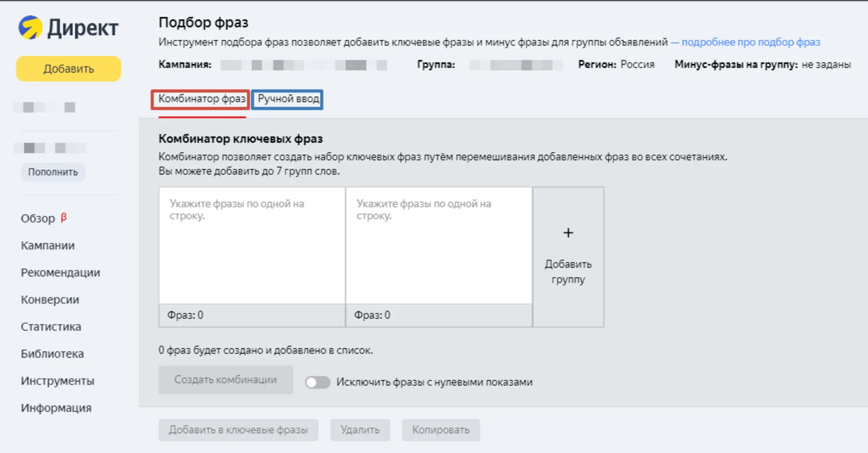Open the Ручной ввод tab
868x453 pixels.
click(288, 99)
